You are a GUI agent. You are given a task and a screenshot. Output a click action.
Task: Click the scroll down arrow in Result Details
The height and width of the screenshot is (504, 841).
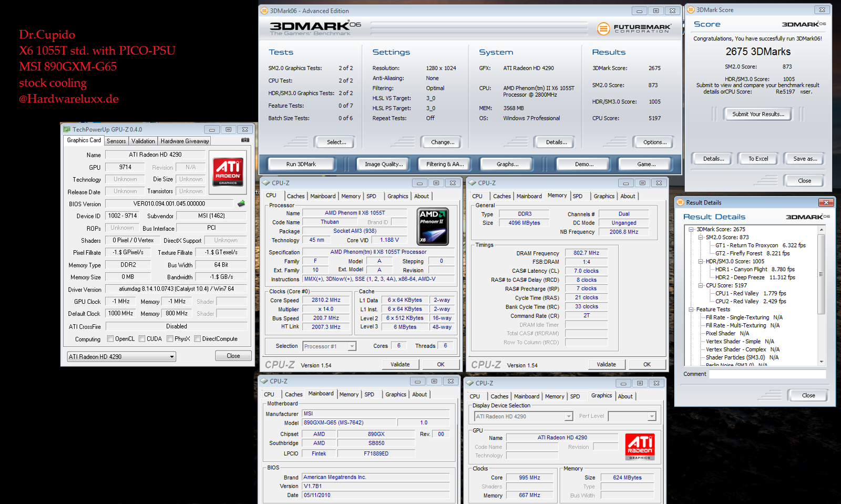(x=821, y=362)
